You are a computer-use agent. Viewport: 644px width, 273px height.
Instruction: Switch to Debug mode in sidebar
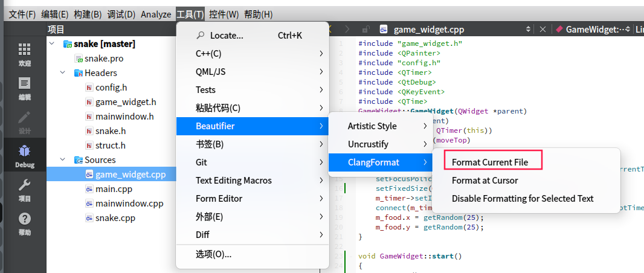click(x=25, y=156)
